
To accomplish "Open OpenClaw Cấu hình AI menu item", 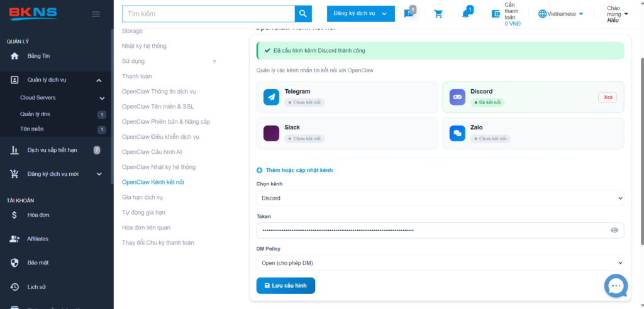I will [x=152, y=152].
